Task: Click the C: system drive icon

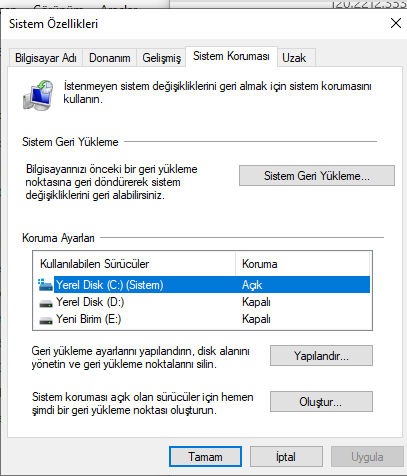Action: point(45,285)
